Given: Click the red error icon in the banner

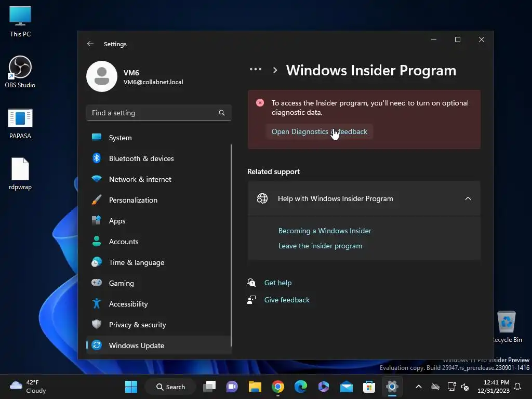Looking at the screenshot, I should 260,103.
